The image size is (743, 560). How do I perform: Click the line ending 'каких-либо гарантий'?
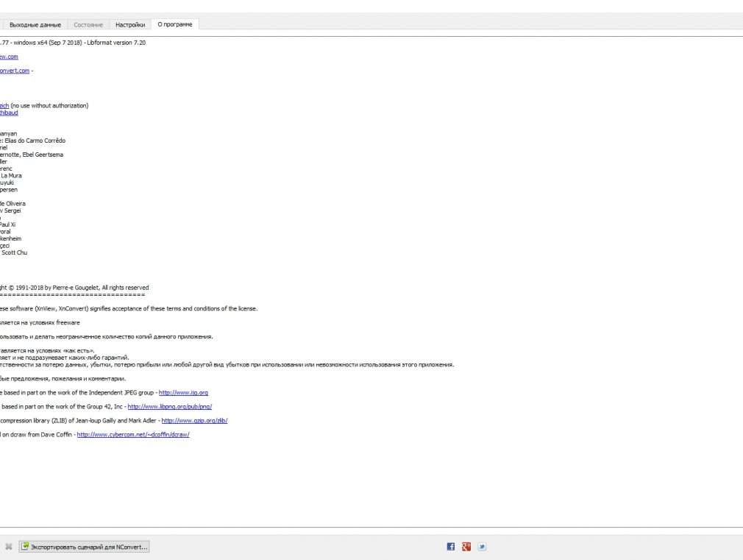(65, 358)
